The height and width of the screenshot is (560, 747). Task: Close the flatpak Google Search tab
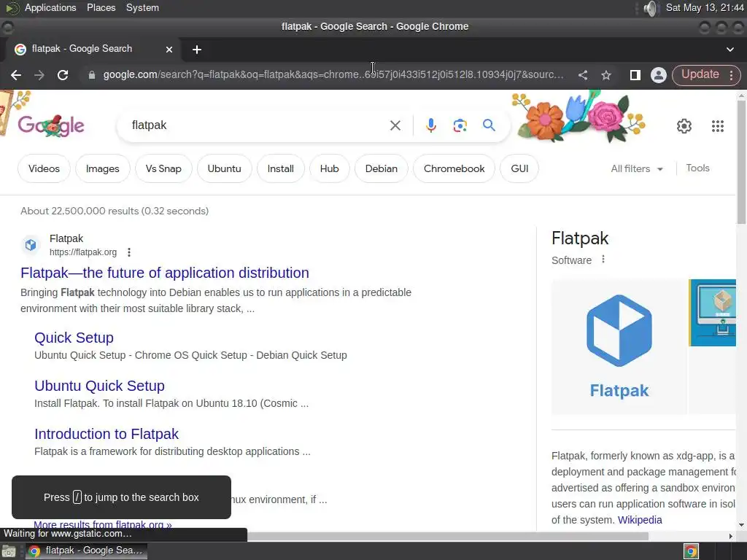tap(169, 49)
